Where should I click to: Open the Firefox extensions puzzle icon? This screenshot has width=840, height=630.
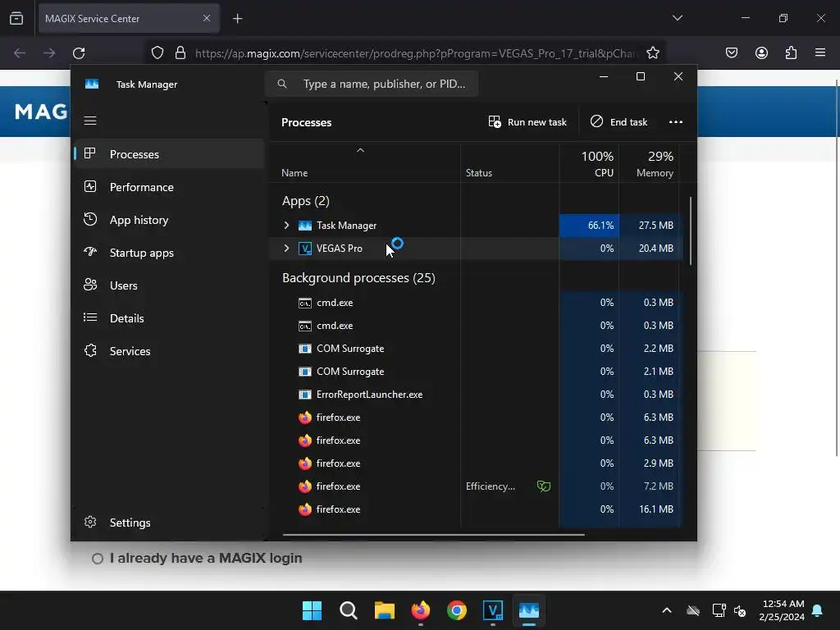[791, 52]
